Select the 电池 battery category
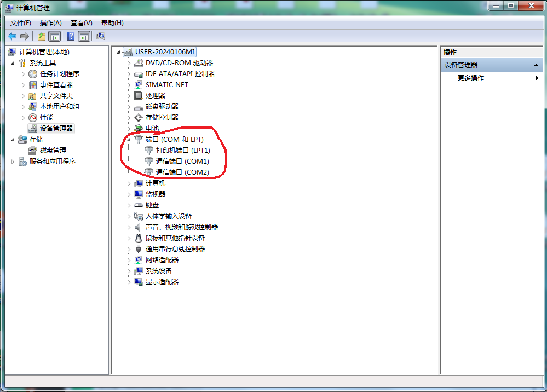This screenshot has width=547, height=392. pos(152,128)
